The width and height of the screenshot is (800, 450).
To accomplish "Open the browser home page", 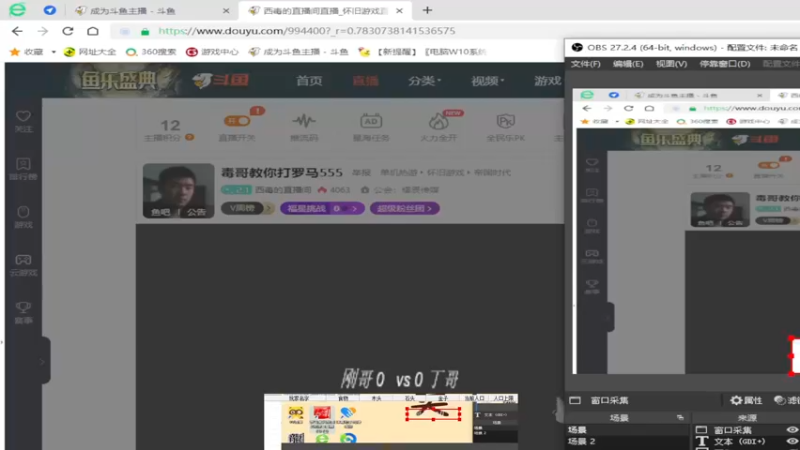I will click(x=93, y=31).
